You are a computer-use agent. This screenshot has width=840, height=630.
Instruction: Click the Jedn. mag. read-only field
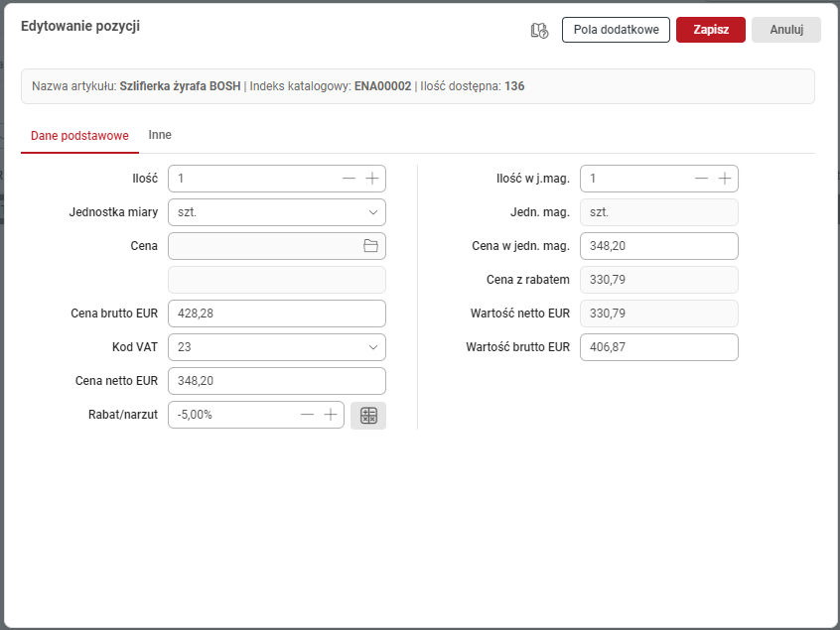point(659,212)
